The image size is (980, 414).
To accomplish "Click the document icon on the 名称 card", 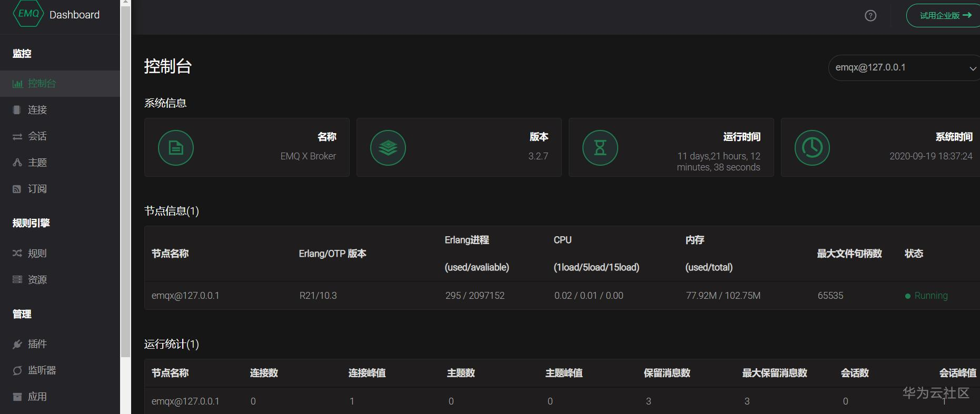I will click(x=176, y=148).
